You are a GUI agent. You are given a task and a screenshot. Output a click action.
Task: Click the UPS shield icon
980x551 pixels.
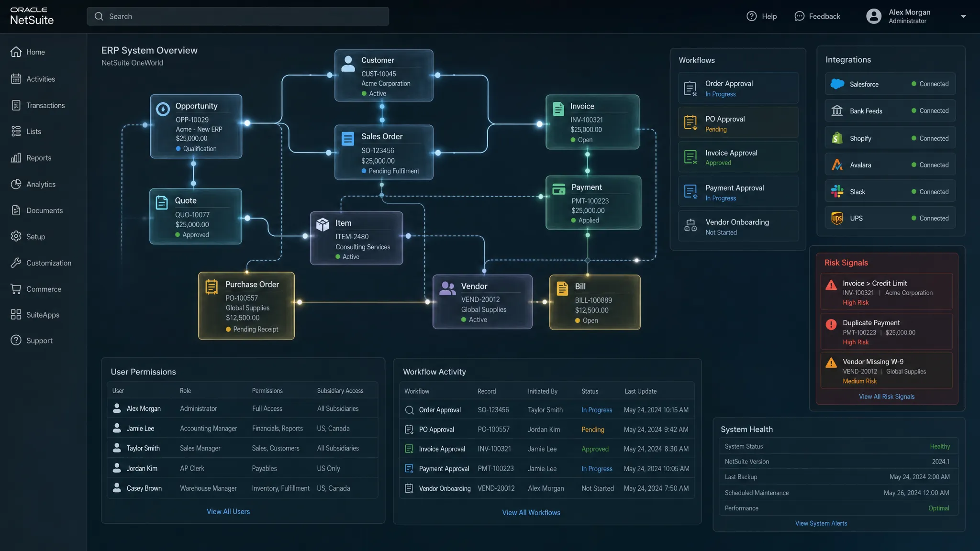tap(837, 218)
